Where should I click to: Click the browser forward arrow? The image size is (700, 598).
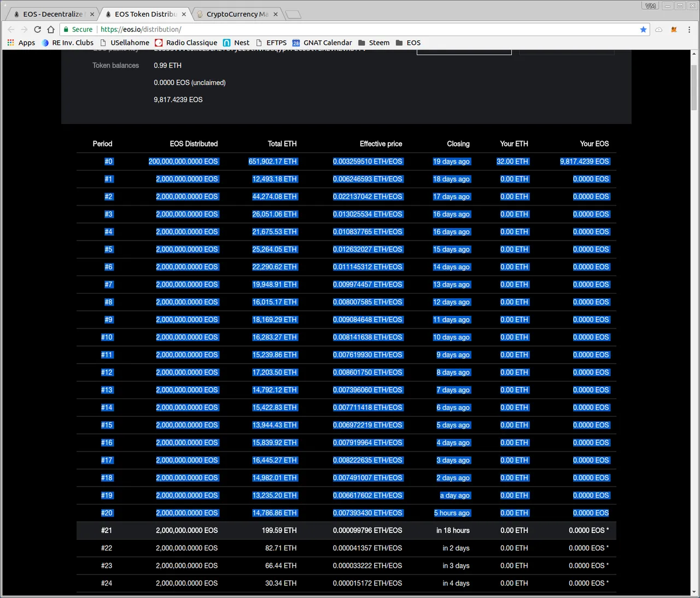point(24,30)
